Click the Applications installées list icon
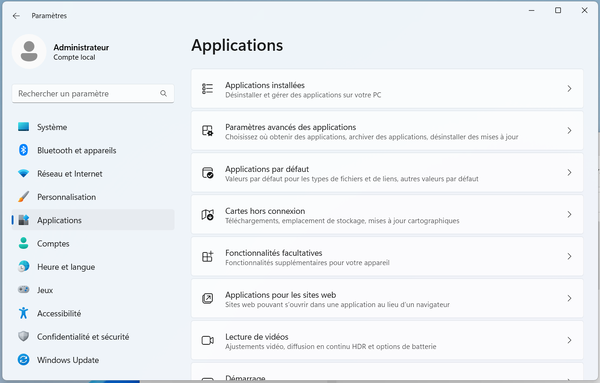 (207, 89)
